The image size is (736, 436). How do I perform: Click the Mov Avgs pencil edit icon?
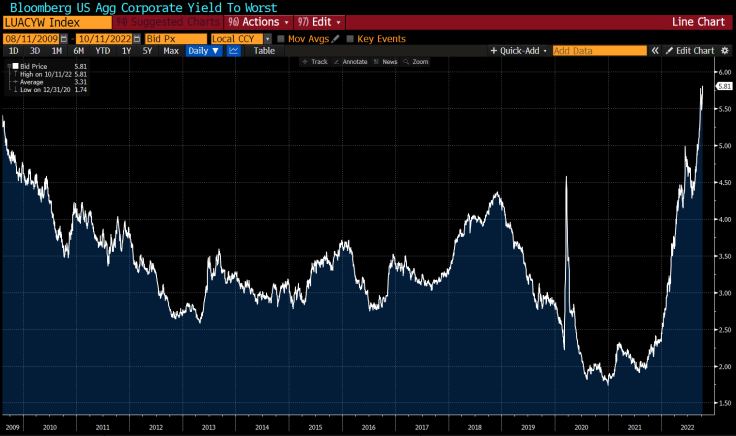[x=336, y=38]
